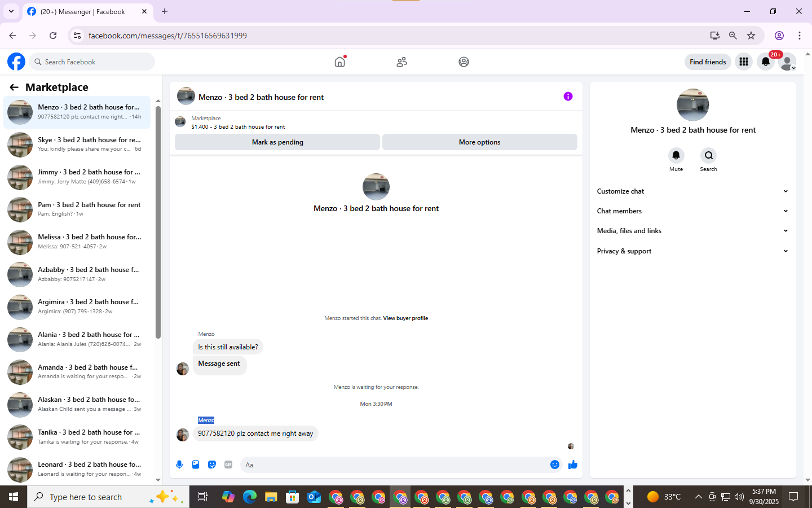Open Alania 3 bed 2 bath conversation
The height and width of the screenshot is (508, 812).
(x=77, y=339)
